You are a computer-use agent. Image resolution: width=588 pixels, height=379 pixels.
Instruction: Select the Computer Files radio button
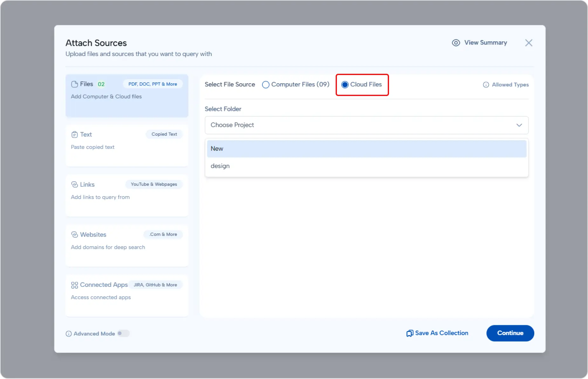click(266, 85)
